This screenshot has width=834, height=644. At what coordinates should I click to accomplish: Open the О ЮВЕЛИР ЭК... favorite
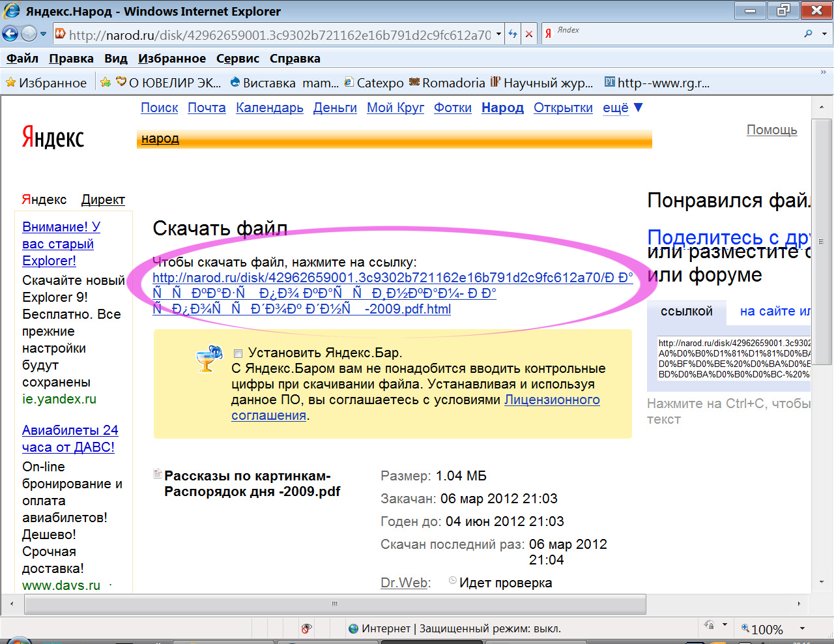point(168,83)
